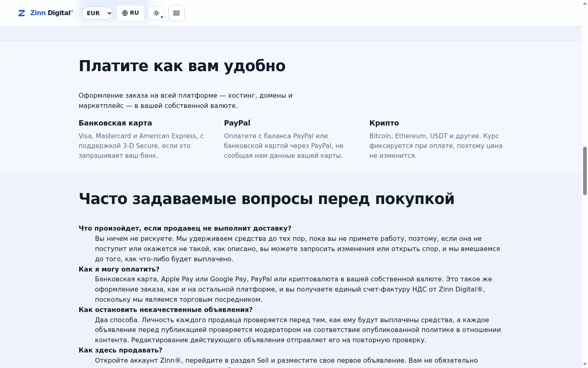Click the paragraph starting "Оформление заказа на всей платформе"
This screenshot has width=588, height=368.
click(185, 101)
